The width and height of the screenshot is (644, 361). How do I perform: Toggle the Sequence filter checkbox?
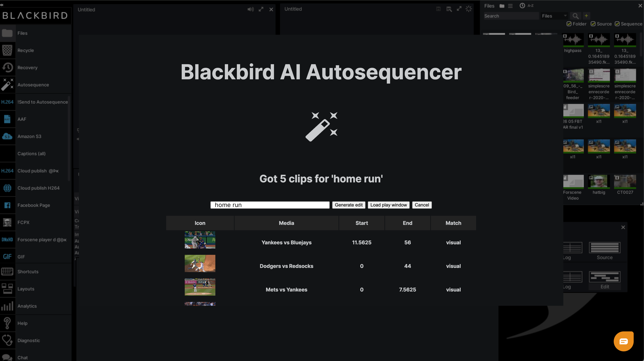pyautogui.click(x=617, y=24)
